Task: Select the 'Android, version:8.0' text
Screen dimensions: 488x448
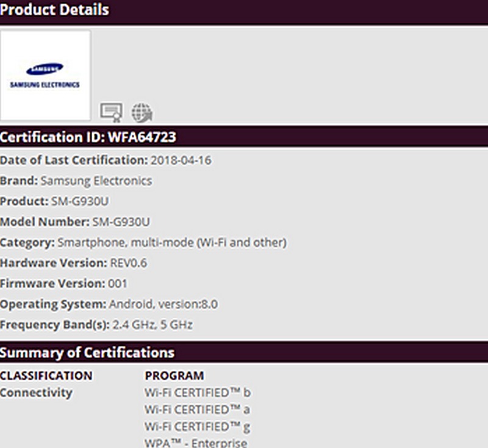Action: tap(163, 304)
